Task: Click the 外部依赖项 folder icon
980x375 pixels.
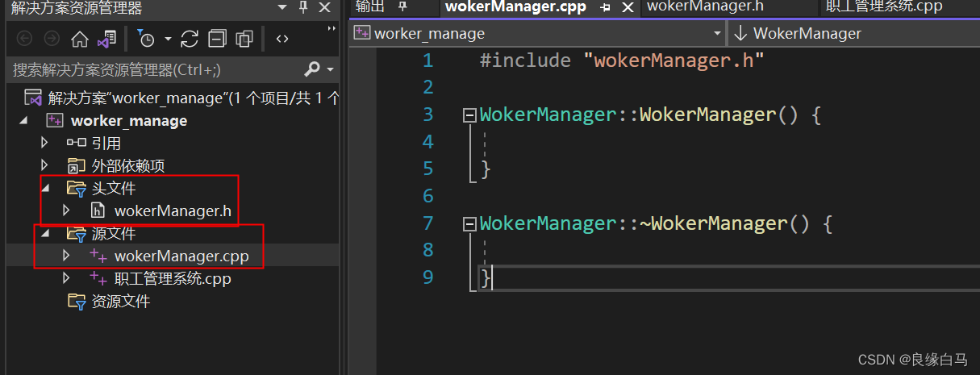Action: pos(77,166)
